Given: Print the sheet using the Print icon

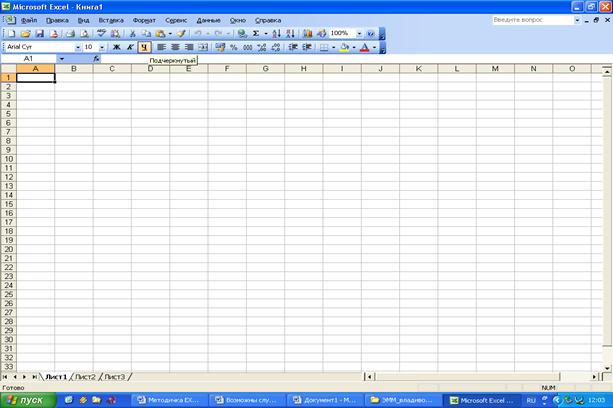Looking at the screenshot, I should coord(70,34).
